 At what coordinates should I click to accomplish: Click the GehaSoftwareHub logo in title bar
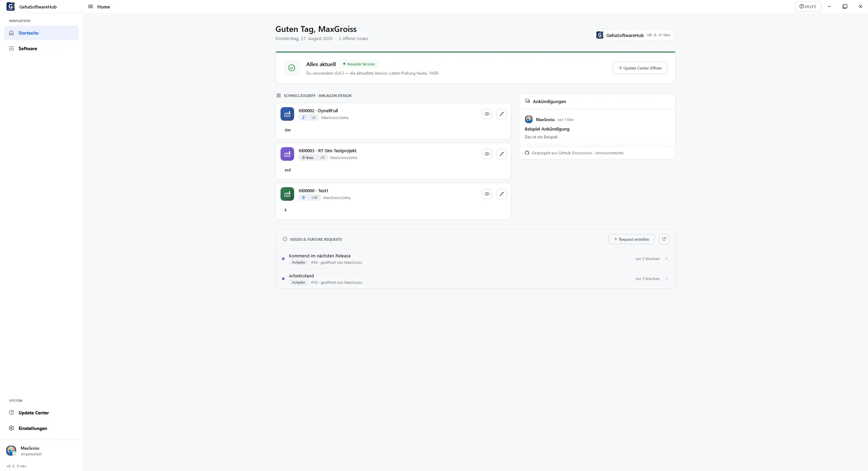tap(11, 6)
